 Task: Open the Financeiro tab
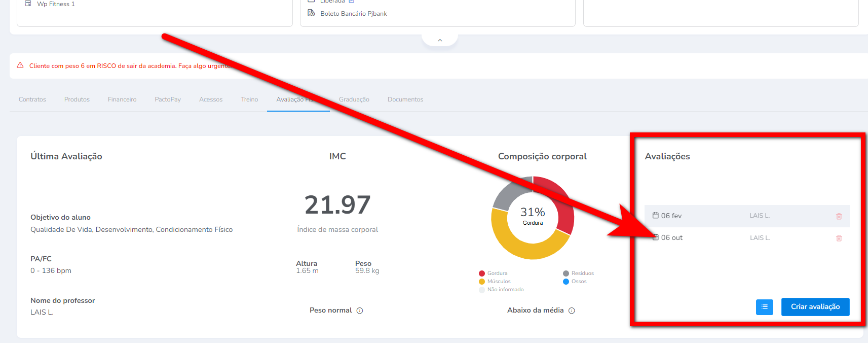pyautogui.click(x=122, y=99)
